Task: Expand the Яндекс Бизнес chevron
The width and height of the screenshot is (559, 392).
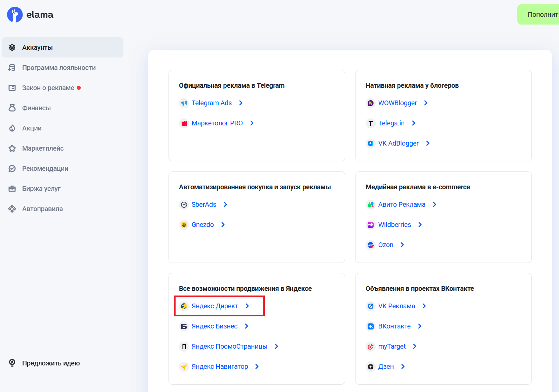Action: pos(247,326)
